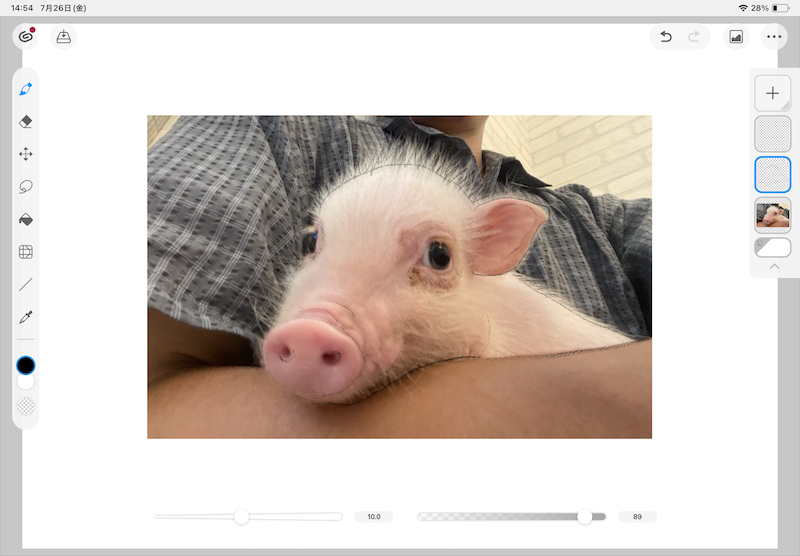Viewport: 800px width, 556px height.
Task: Select the pig photo layer thumbnail
Action: 772,215
